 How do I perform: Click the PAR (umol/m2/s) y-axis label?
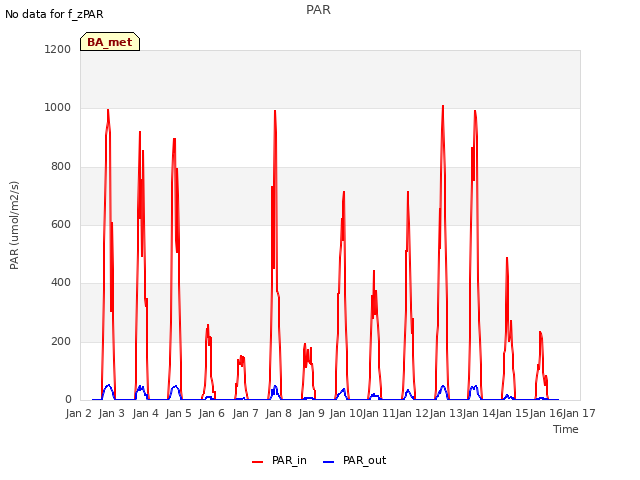point(14,225)
